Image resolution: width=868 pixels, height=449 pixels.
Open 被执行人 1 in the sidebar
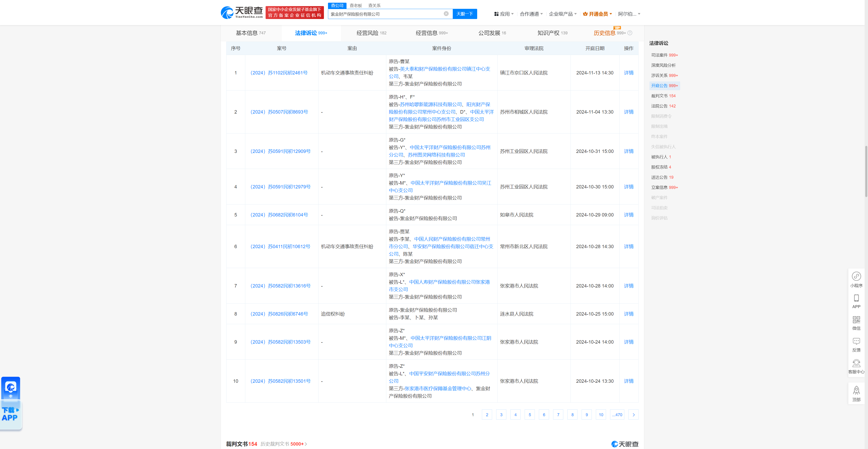(x=661, y=157)
